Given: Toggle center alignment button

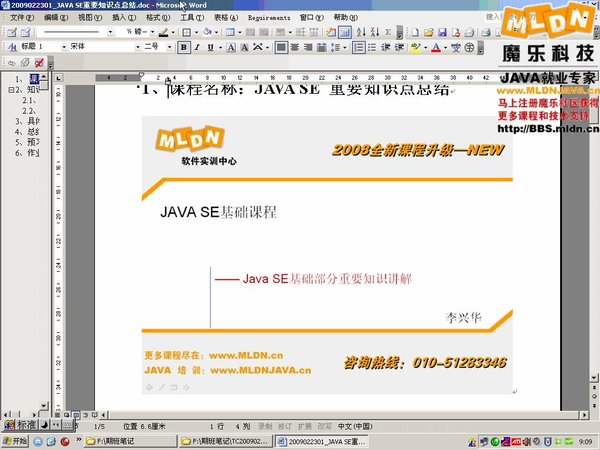Looking at the screenshot, I should tap(295, 47).
